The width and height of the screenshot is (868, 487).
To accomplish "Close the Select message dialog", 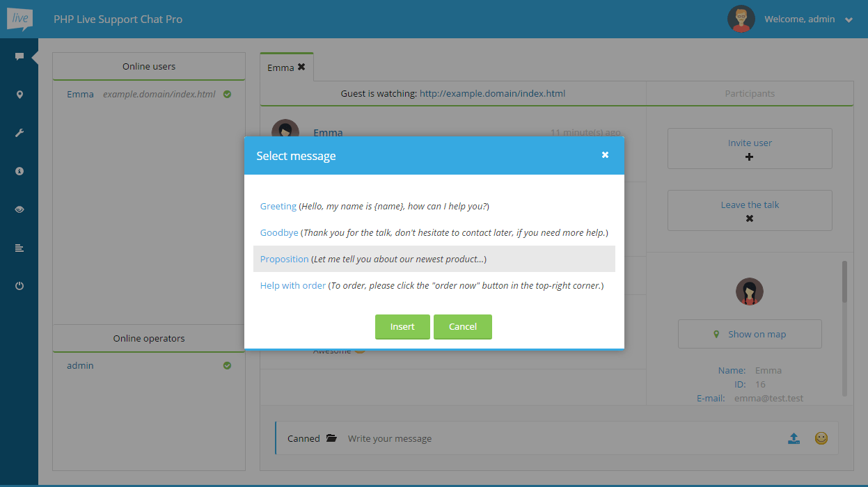I will point(605,155).
